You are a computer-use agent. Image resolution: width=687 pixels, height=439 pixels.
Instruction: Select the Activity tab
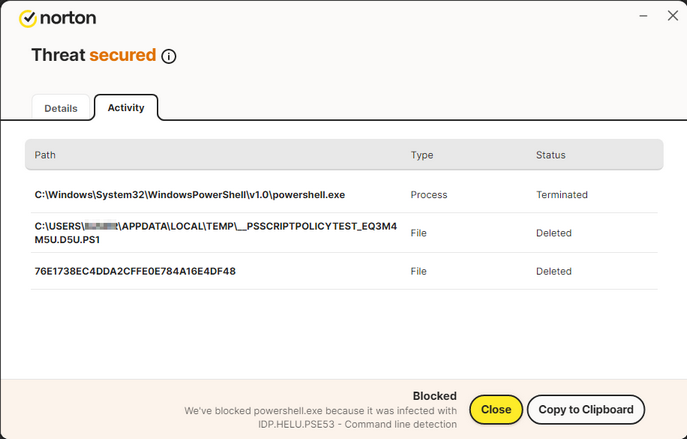tap(126, 107)
